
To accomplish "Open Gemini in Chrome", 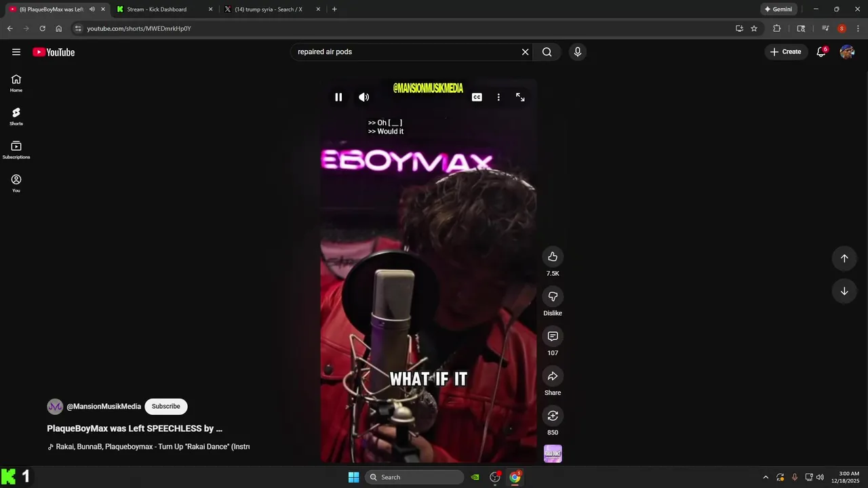I will [778, 9].
